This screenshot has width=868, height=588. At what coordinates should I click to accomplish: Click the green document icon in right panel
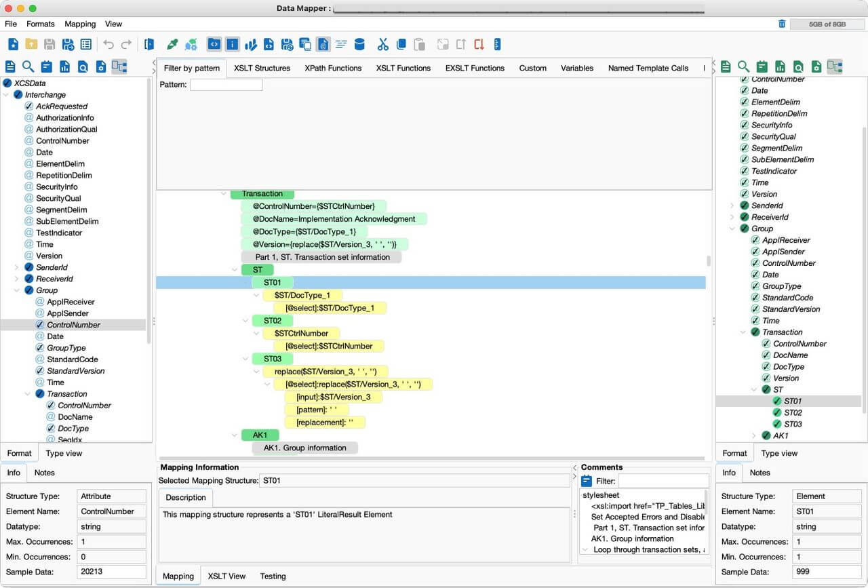tap(726, 66)
